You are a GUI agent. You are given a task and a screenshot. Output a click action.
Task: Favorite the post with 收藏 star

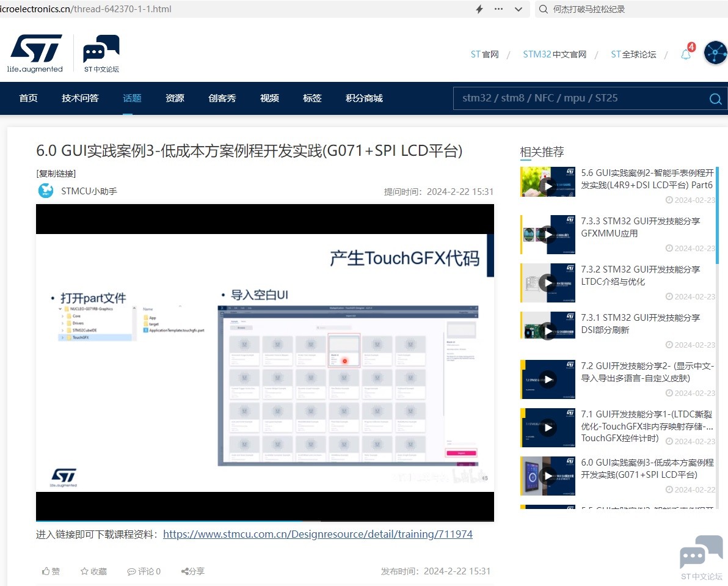click(x=93, y=571)
